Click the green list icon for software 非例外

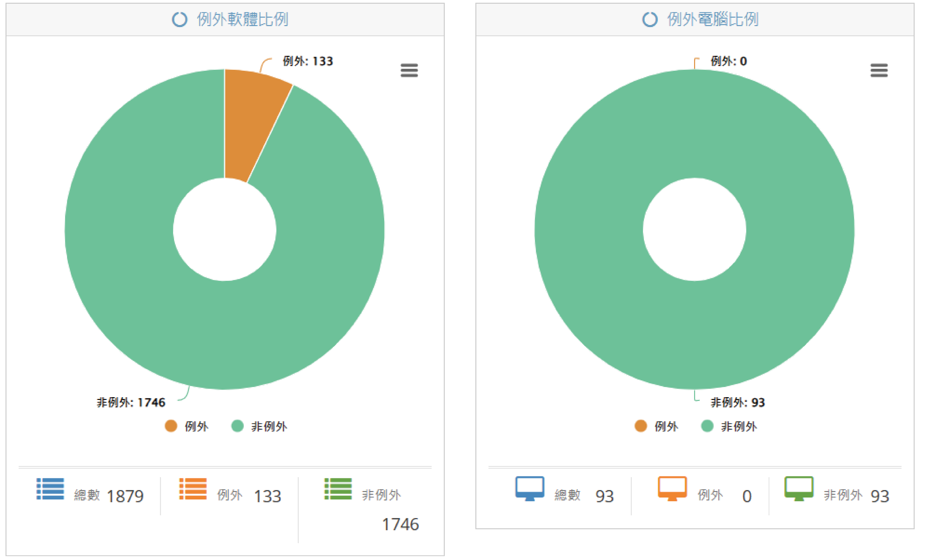point(338,489)
